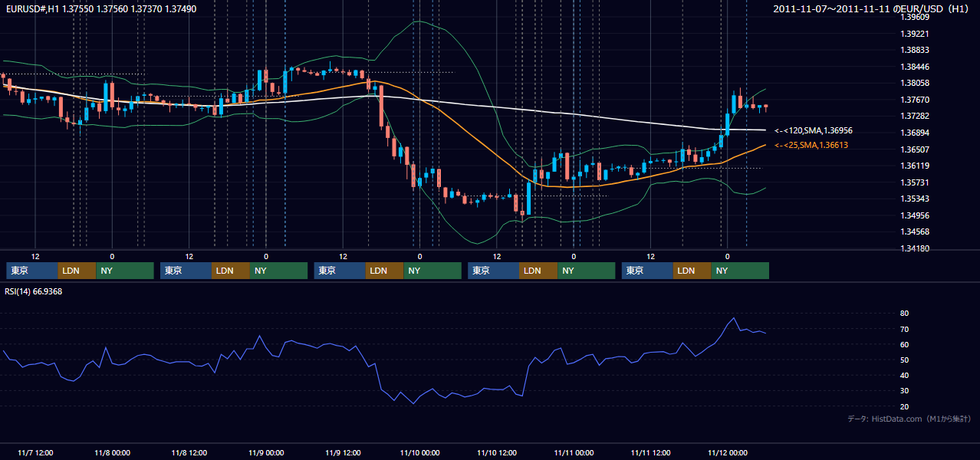Click the 11/11 12:00 time axis label

point(651,453)
